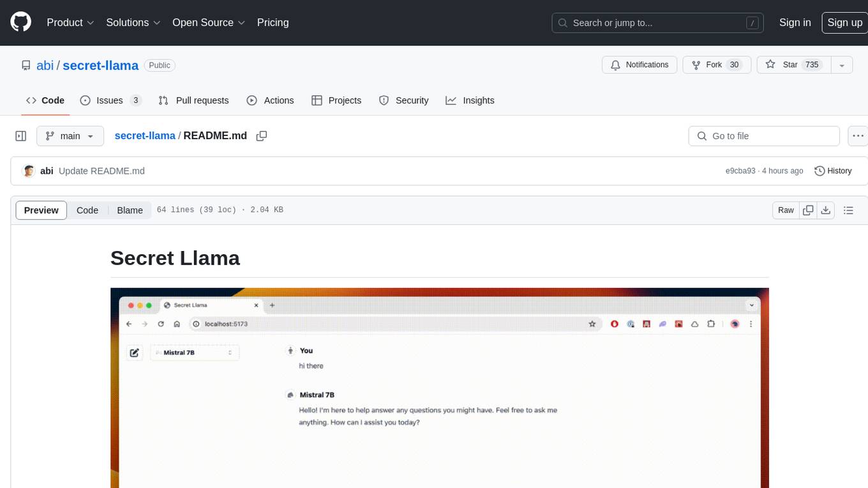Click the Notifications bell button
The width and height of the screenshot is (868, 488).
640,65
